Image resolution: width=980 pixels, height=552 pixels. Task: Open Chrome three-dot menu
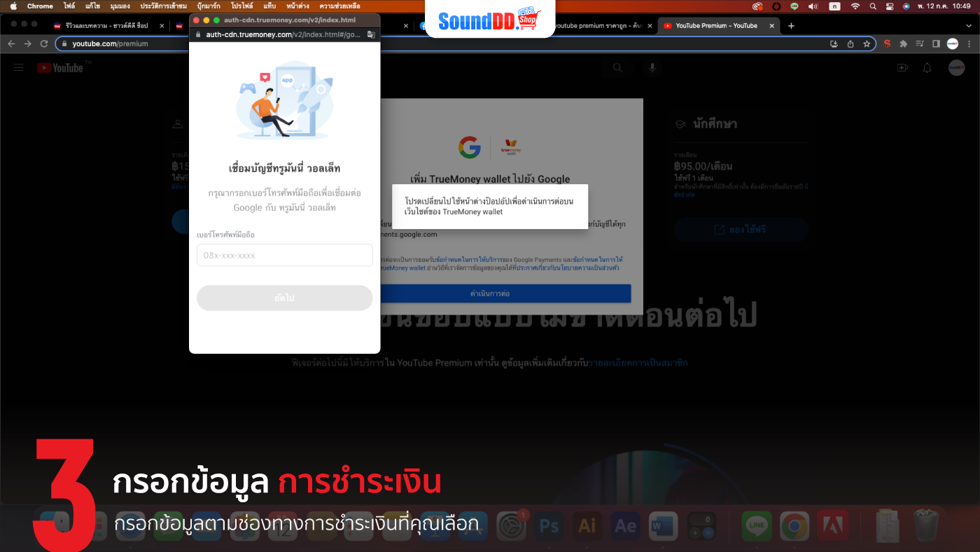(x=968, y=43)
